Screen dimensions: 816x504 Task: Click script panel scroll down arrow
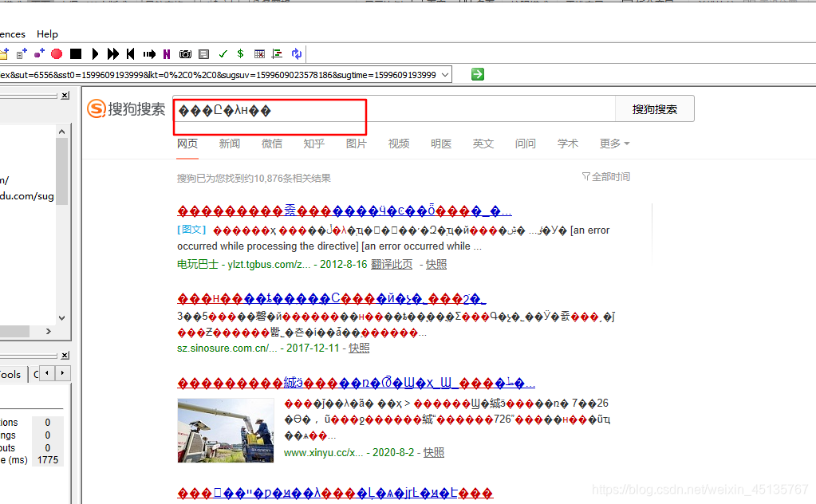[62, 318]
